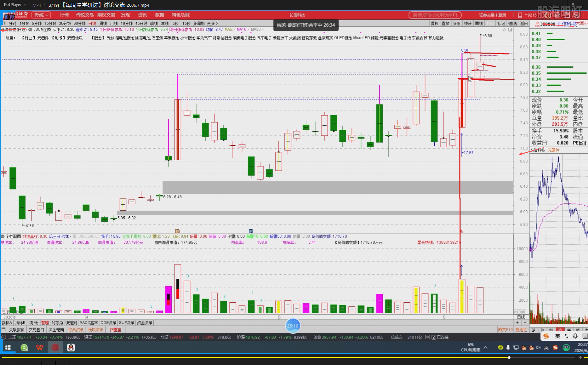Open the 资讯 menu

coord(143,15)
